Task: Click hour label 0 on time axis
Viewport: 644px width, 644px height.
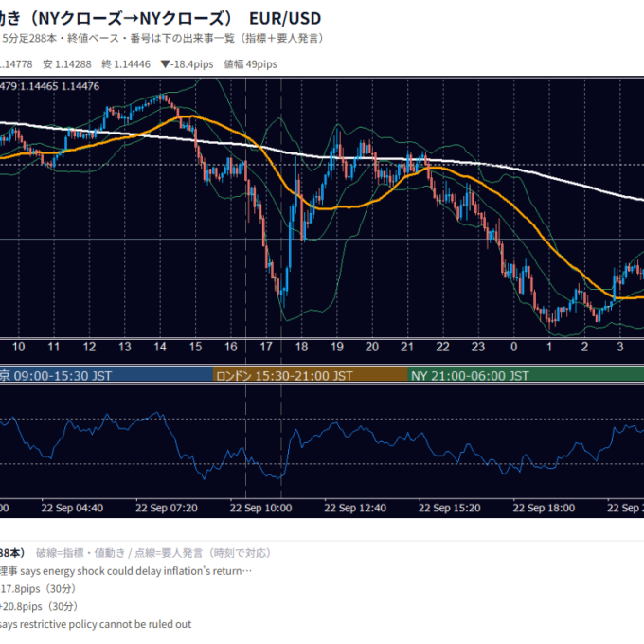Action: (x=514, y=347)
